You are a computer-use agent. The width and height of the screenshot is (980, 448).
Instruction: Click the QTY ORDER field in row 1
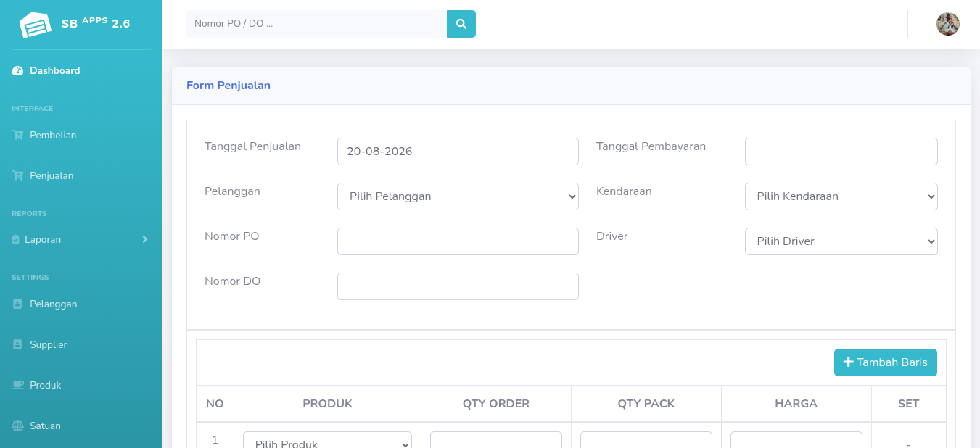click(496, 440)
